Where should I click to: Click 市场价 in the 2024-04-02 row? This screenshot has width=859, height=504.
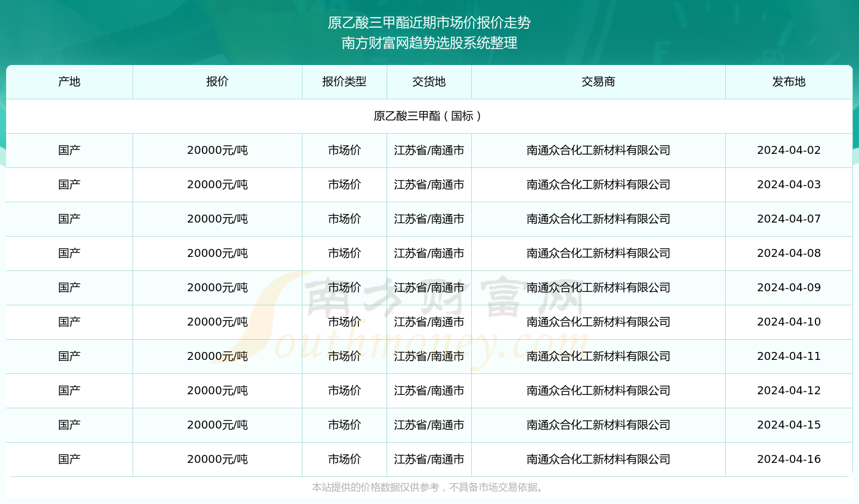click(344, 150)
